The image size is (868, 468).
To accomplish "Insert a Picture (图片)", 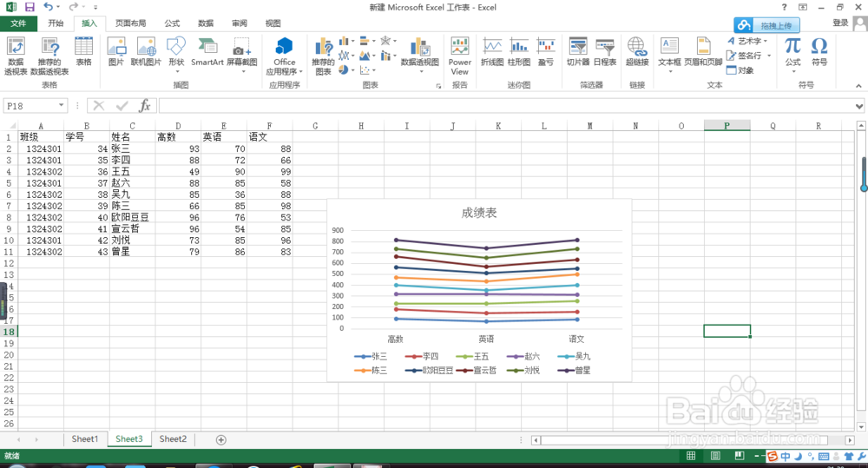I will pos(116,51).
